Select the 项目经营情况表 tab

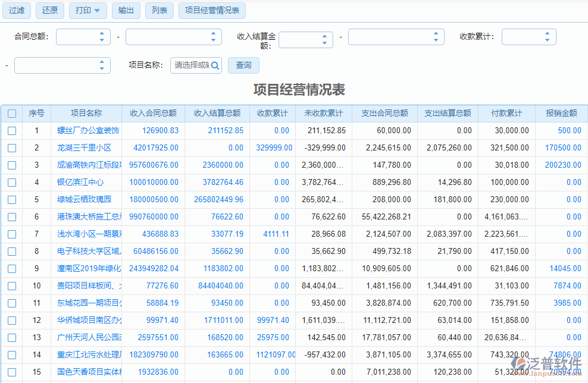point(212,10)
